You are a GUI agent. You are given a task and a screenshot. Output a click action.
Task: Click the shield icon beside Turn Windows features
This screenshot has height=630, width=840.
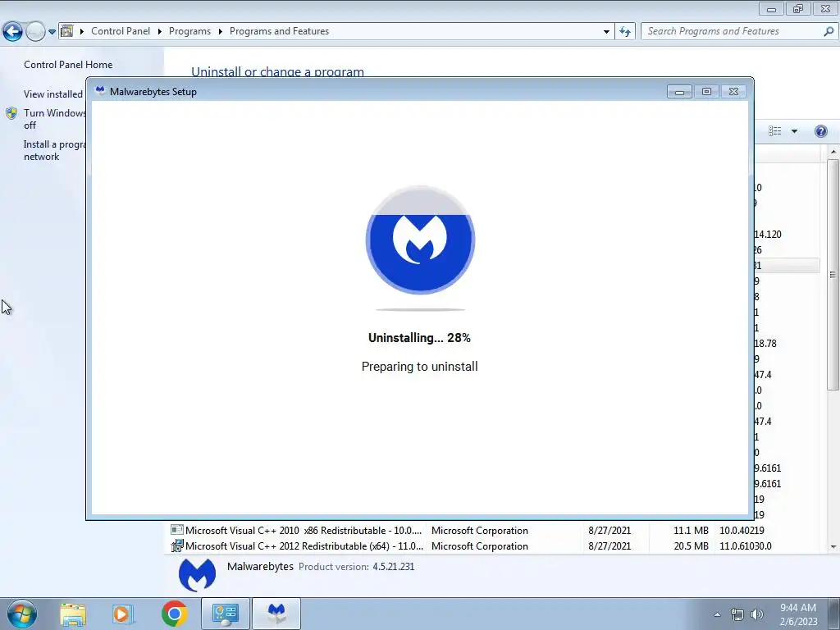point(11,113)
